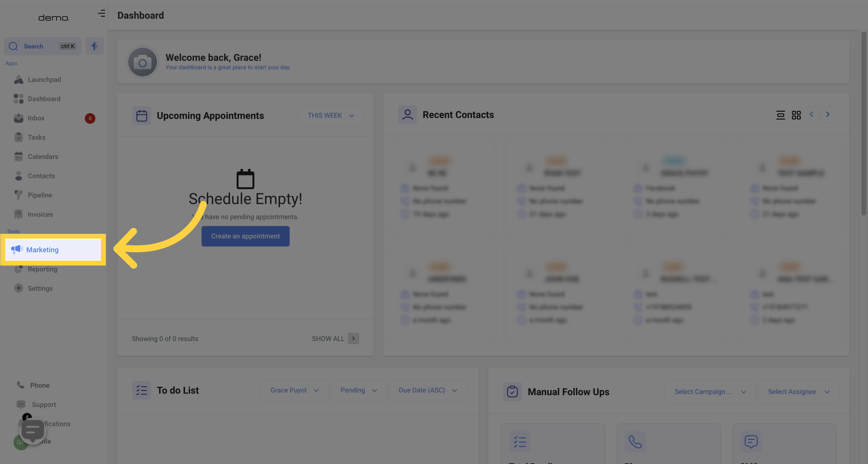Click Create an appointment

click(x=245, y=236)
